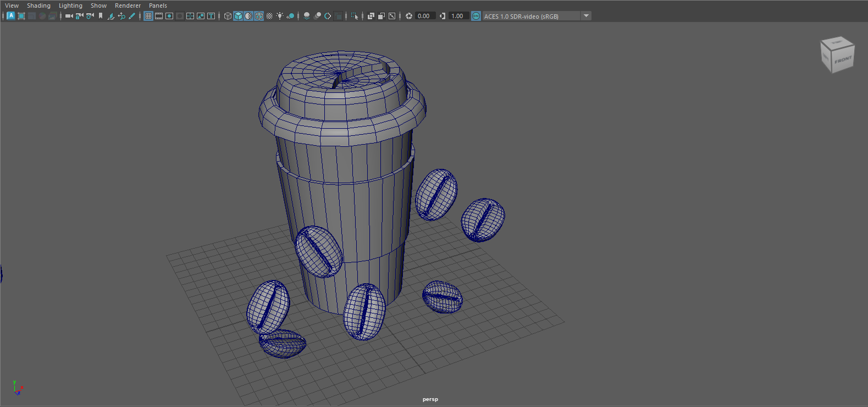Open the Renderer menu

128,5
